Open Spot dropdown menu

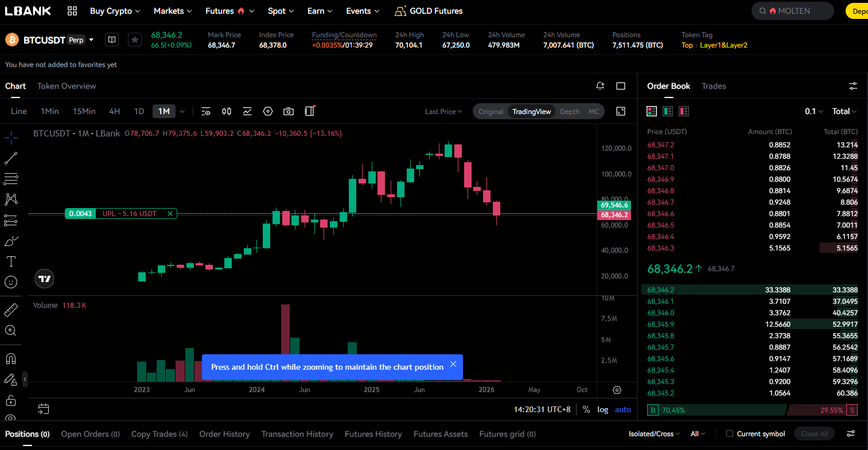click(x=281, y=11)
